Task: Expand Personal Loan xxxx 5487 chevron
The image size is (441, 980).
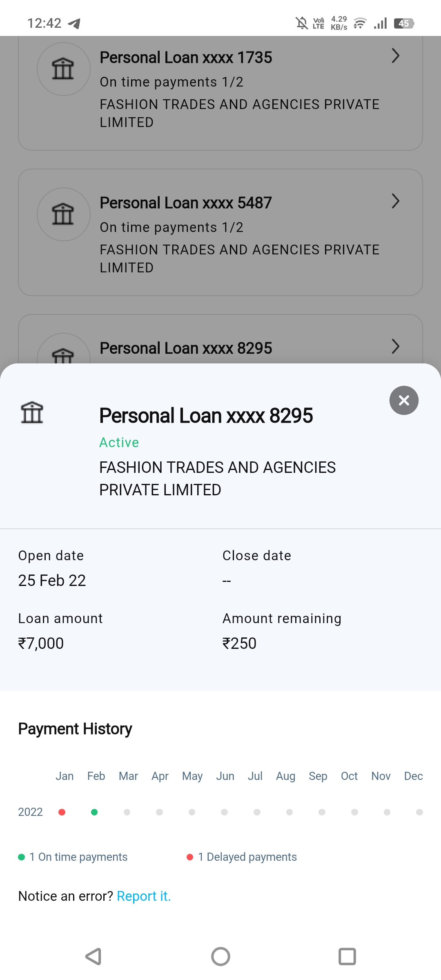Action: coord(395,201)
